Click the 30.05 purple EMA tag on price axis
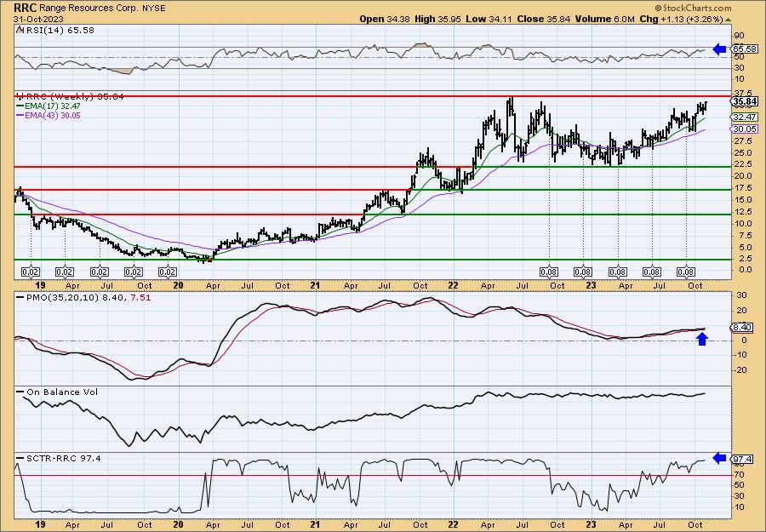 (x=745, y=129)
